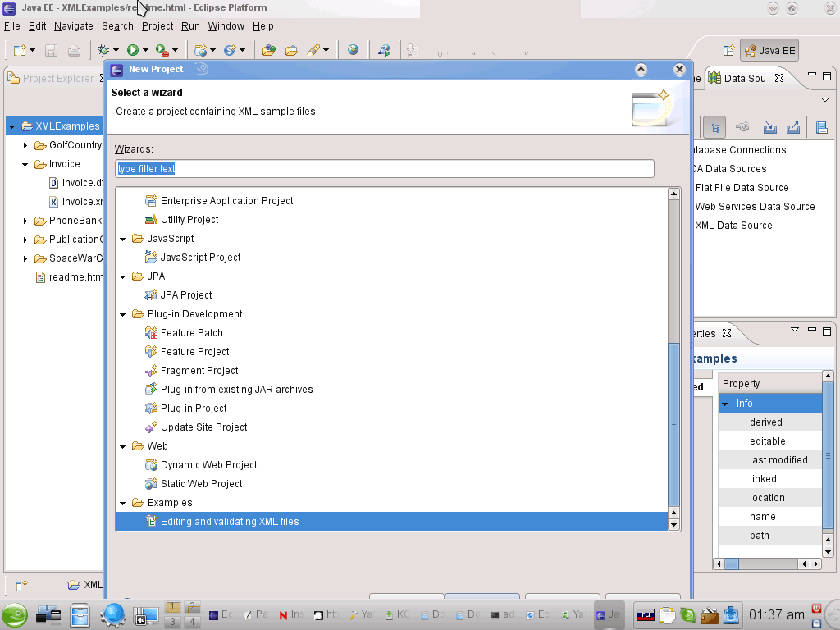The height and width of the screenshot is (630, 840).
Task: Select the location property row
Action: (769, 498)
